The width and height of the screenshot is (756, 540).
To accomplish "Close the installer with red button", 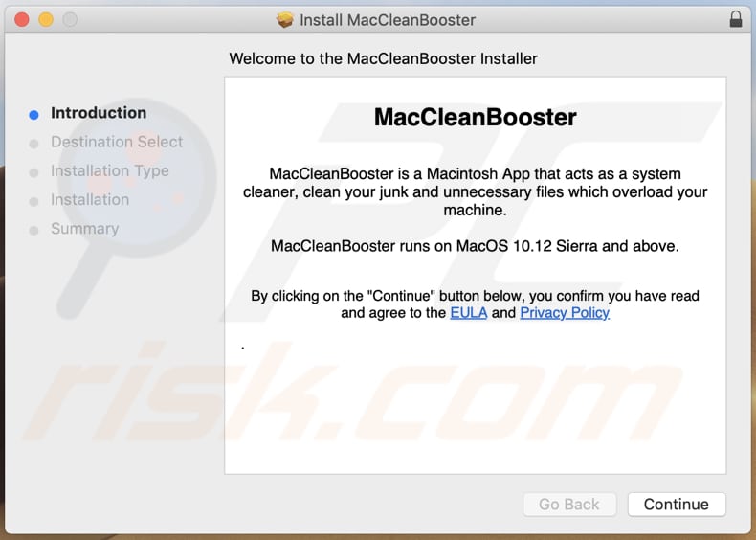I will tap(22, 19).
